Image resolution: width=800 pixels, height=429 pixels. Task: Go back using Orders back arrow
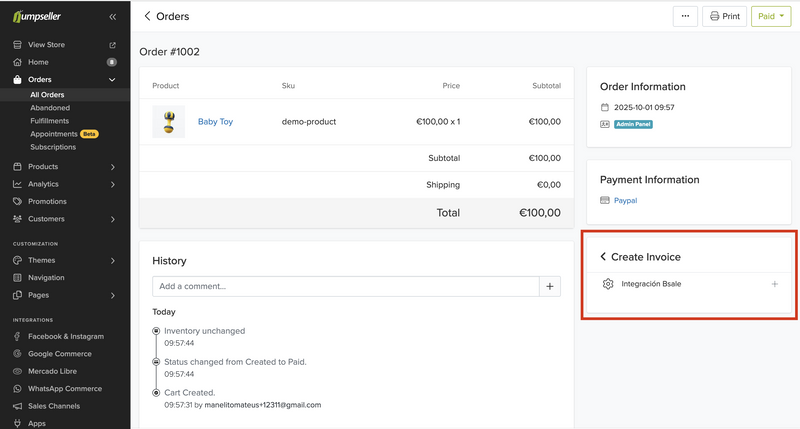(148, 16)
